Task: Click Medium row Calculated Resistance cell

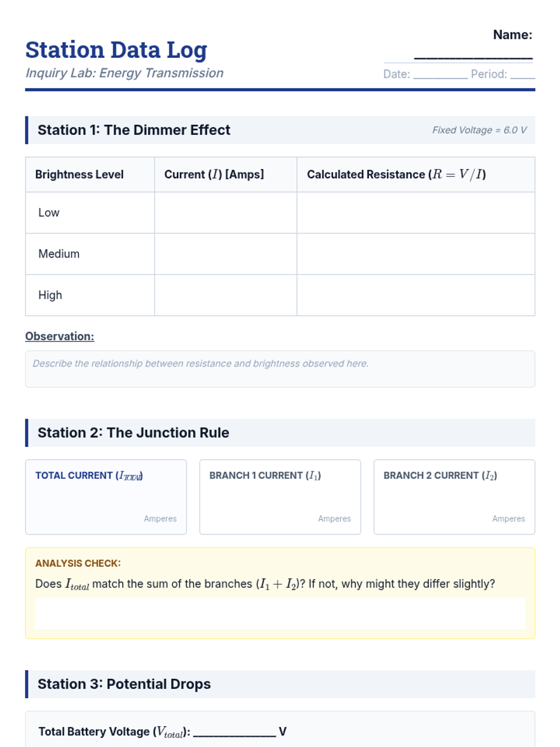Action: click(x=415, y=254)
